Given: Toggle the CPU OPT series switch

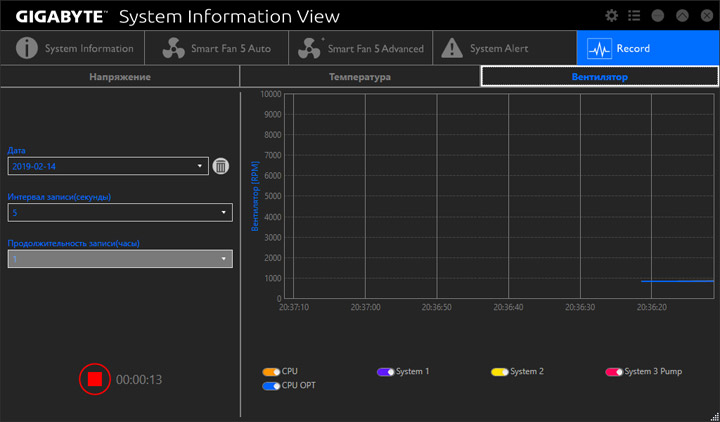Looking at the screenshot, I should coord(271,386).
